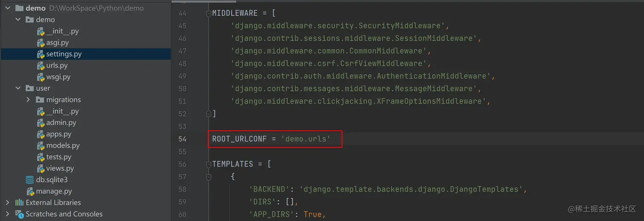
Task: Click the SessionMiddleware string on line 46
Action: click(354, 38)
